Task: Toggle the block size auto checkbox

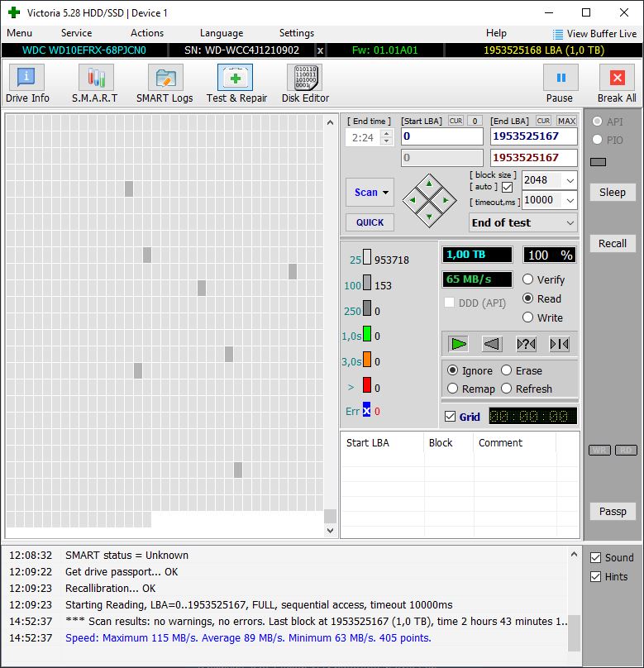Action: coord(507,187)
